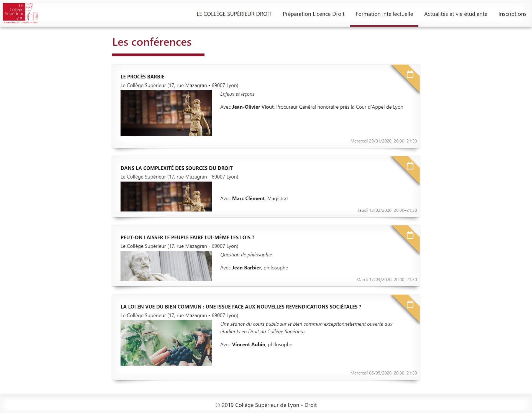532x413 pixels.
Task: Open LE COLLÈGE SUPÉRIEUR DROIT menu
Action: tap(234, 14)
